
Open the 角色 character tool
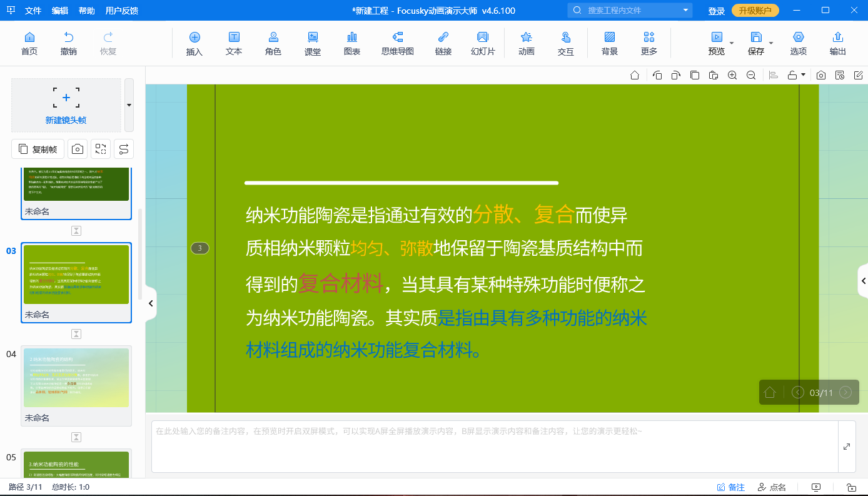pos(273,44)
